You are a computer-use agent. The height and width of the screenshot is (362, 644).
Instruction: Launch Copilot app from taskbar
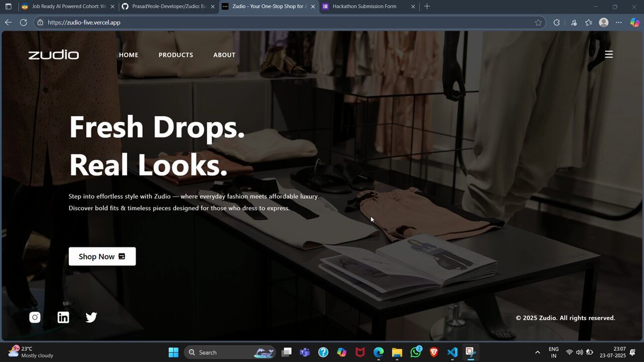(x=341, y=352)
